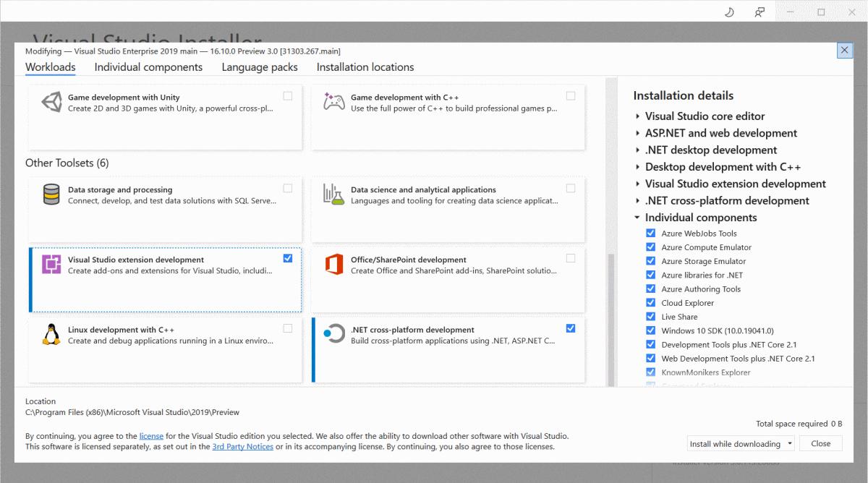The image size is (868, 483).
Task: Check Game development with Unity workload
Action: click(288, 96)
